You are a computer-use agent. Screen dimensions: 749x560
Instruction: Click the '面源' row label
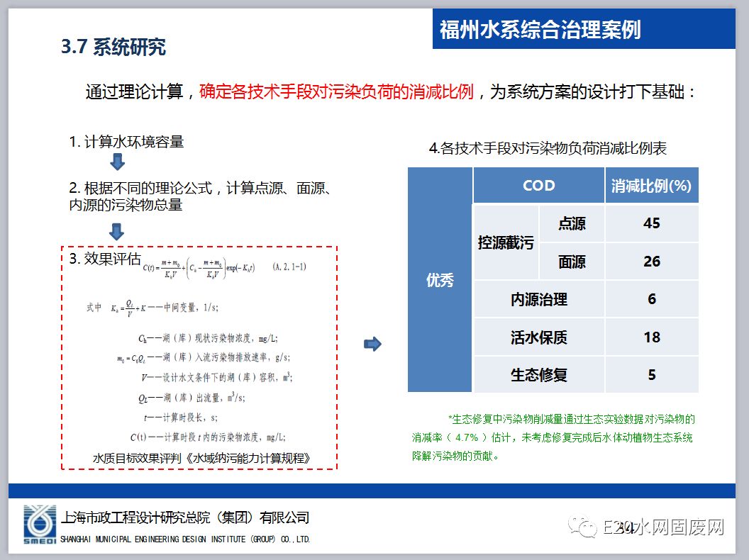click(572, 262)
